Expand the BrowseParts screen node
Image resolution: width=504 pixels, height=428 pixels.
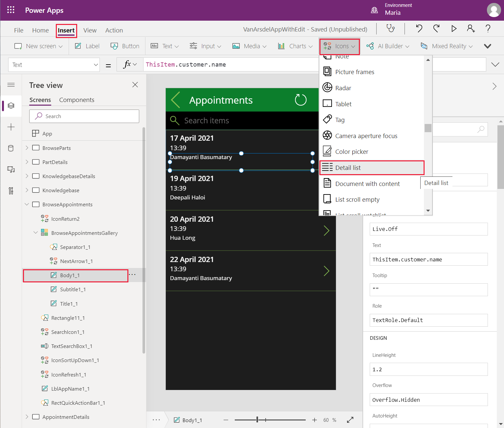(27, 148)
